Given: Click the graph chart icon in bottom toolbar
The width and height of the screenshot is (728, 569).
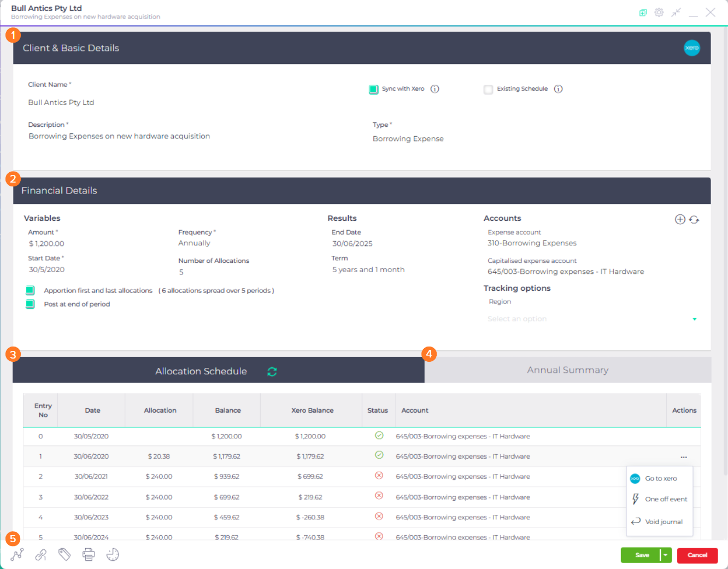Looking at the screenshot, I should [17, 555].
